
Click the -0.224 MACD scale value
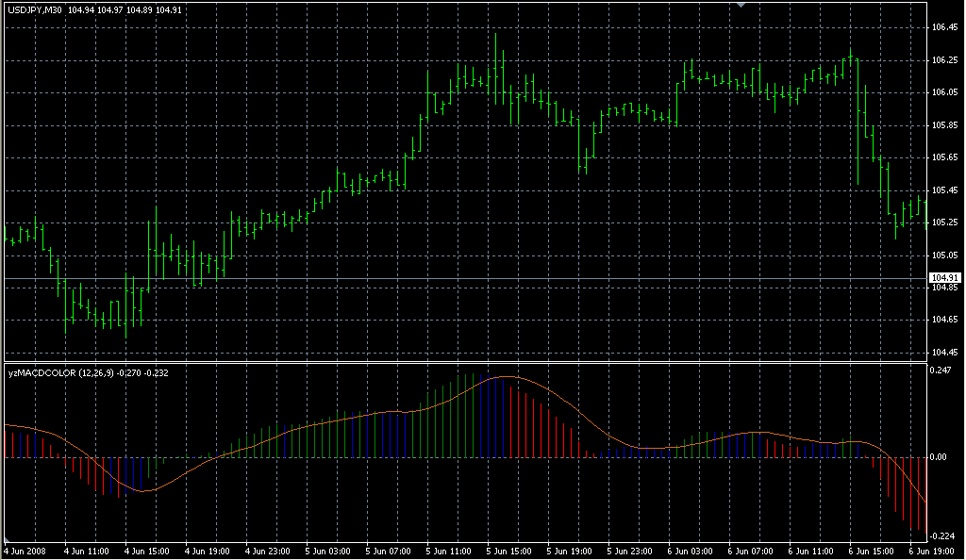(x=940, y=534)
